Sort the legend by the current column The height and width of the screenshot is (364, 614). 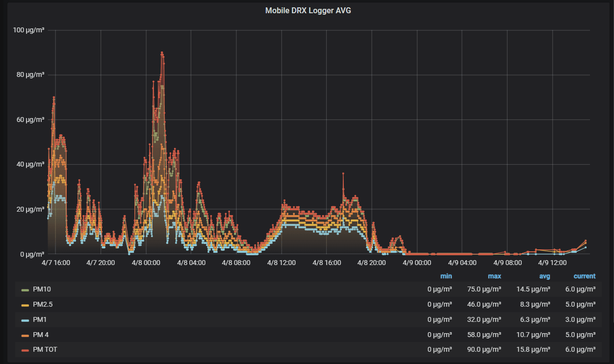585,276
